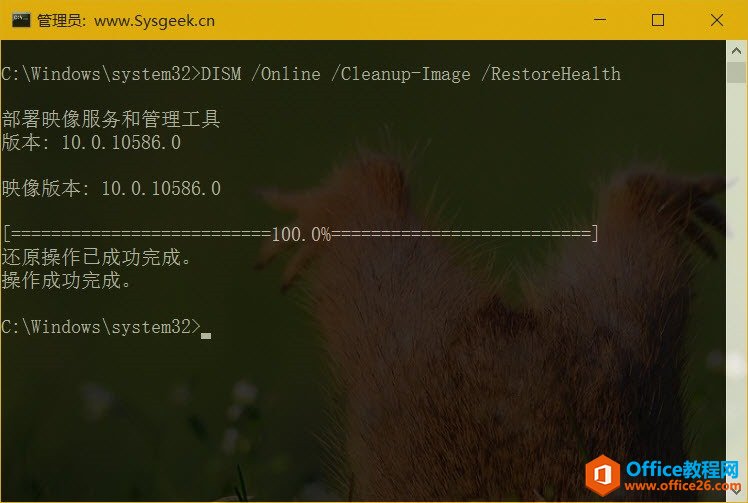Close the command prompt window
Viewport: 748px width, 503px height.
click(x=717, y=20)
